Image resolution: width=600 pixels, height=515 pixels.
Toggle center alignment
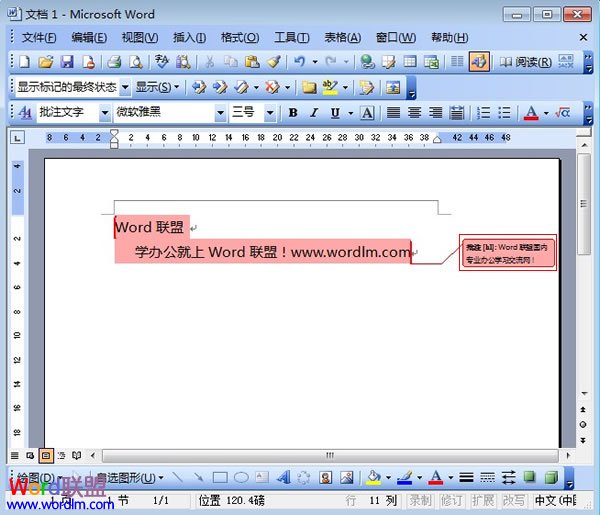(x=414, y=112)
